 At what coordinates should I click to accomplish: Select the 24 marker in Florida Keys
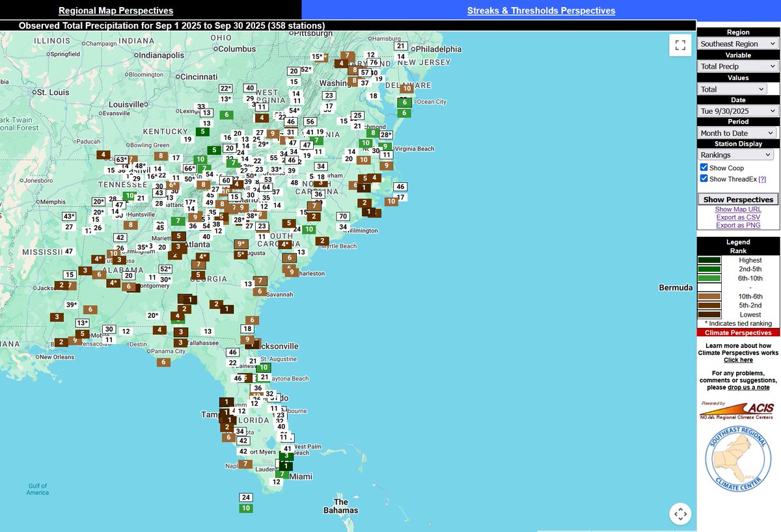click(245, 498)
